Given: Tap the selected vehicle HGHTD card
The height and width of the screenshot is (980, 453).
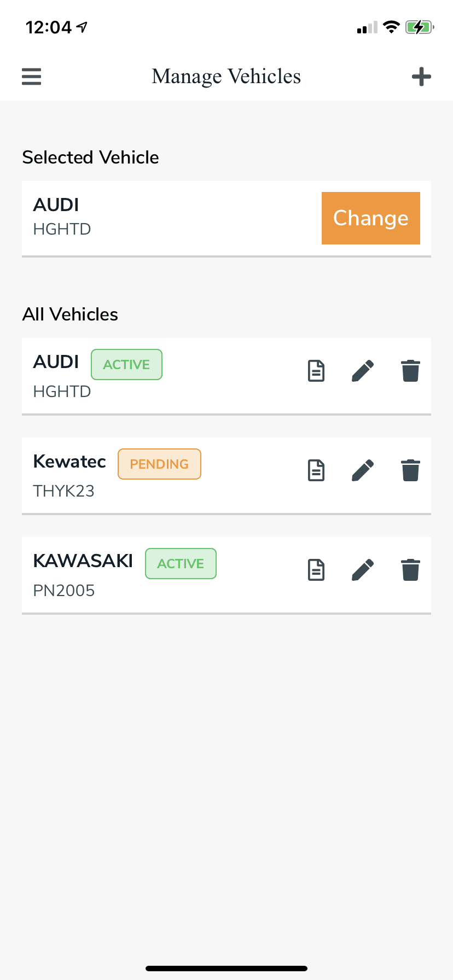Looking at the screenshot, I should [164, 218].
